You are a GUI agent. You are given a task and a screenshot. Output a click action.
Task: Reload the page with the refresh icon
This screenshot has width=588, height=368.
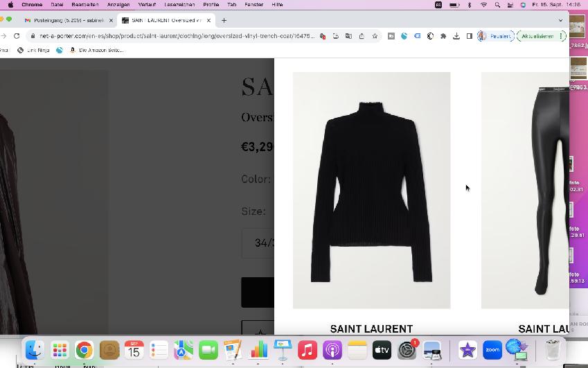point(17,36)
